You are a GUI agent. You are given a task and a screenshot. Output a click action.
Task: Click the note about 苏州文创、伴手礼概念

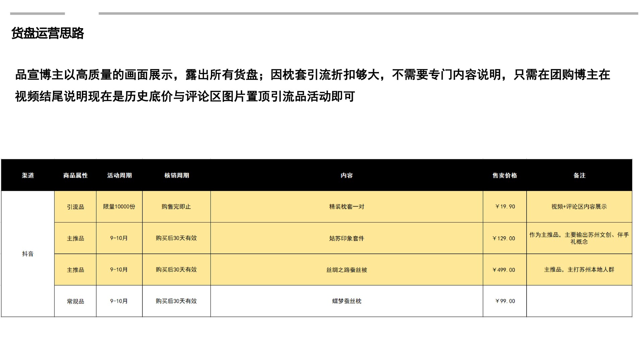[x=579, y=238]
